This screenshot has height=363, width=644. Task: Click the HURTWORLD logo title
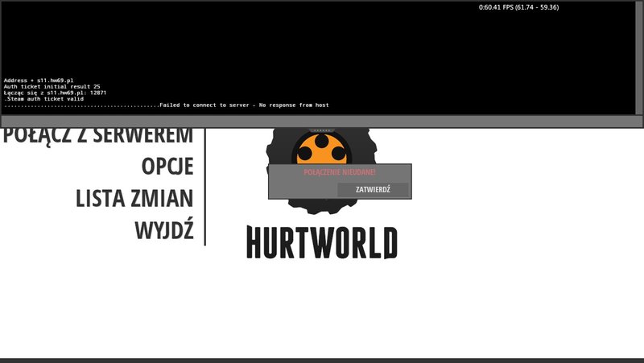(322, 242)
